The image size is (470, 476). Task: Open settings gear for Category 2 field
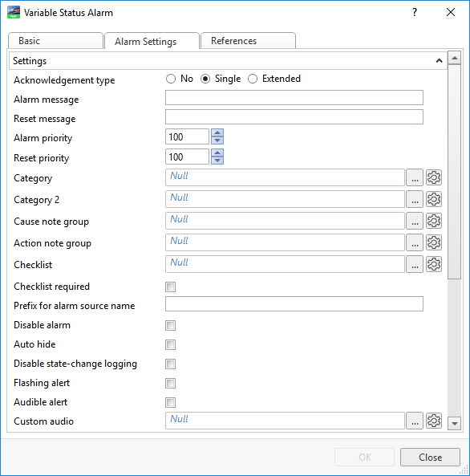[434, 199]
